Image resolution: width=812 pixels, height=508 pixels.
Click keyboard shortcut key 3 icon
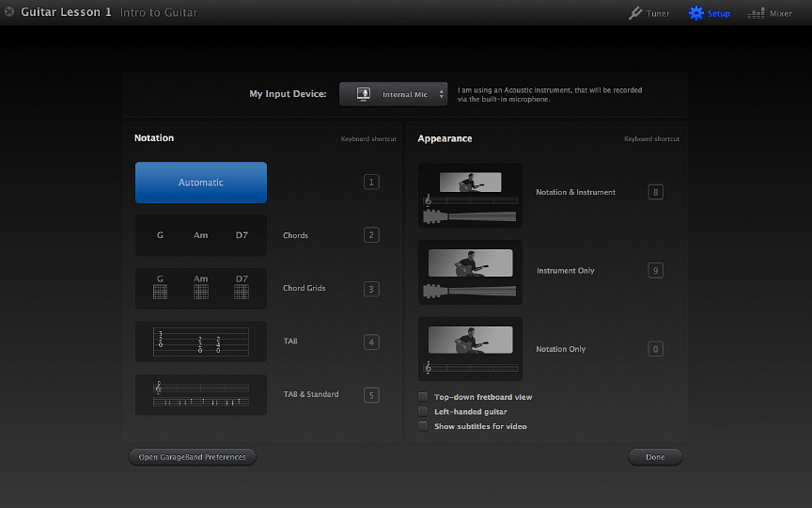(371, 289)
